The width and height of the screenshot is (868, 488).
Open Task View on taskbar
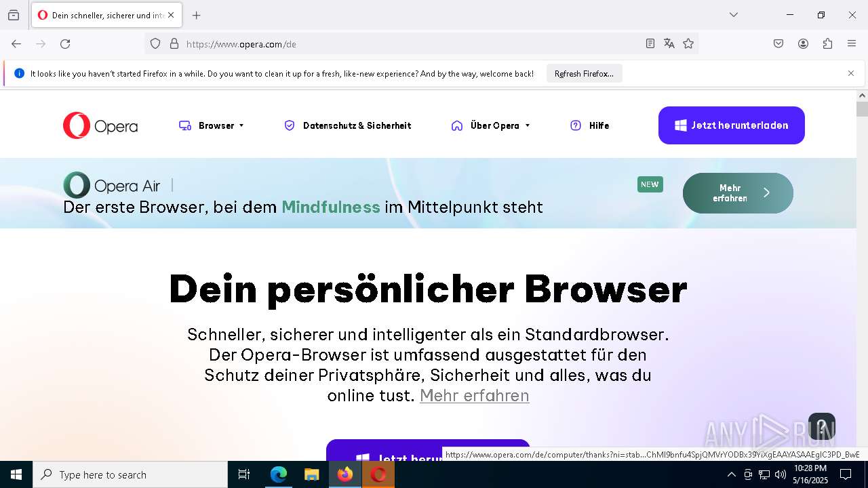tap(244, 474)
